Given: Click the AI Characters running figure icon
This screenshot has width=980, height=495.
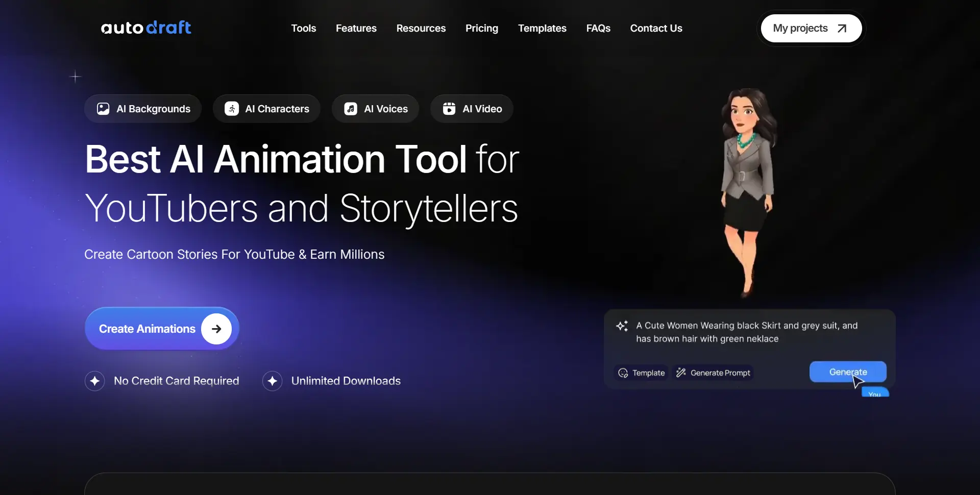Looking at the screenshot, I should [232, 109].
